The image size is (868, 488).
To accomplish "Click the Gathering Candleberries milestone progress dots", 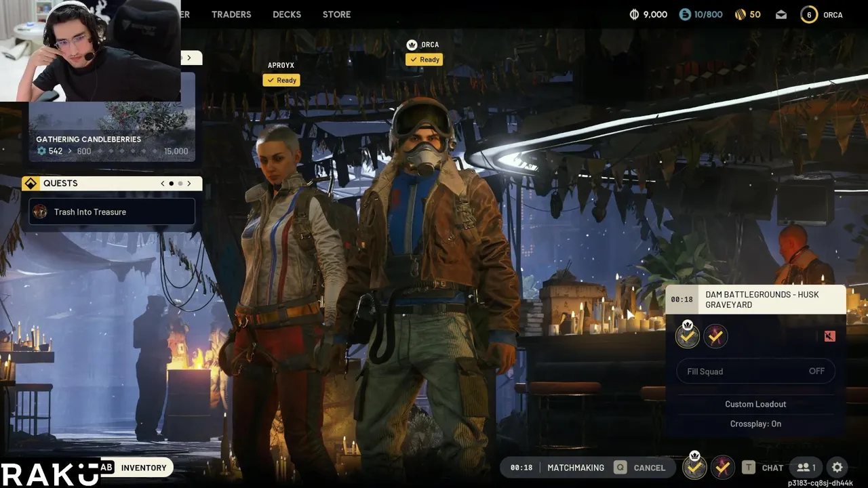I will 127,151.
